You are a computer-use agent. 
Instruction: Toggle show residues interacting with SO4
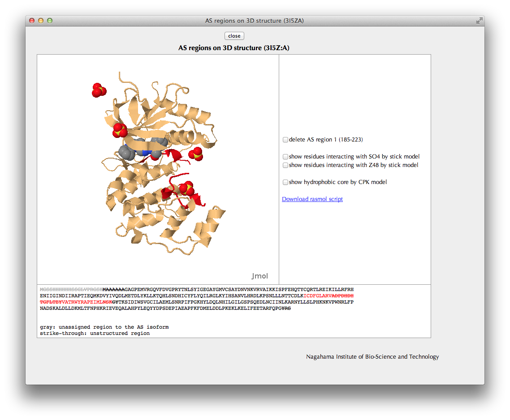click(x=285, y=157)
